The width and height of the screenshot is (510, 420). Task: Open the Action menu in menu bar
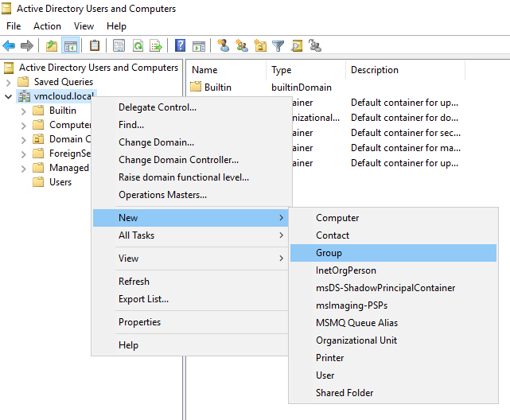click(x=47, y=26)
